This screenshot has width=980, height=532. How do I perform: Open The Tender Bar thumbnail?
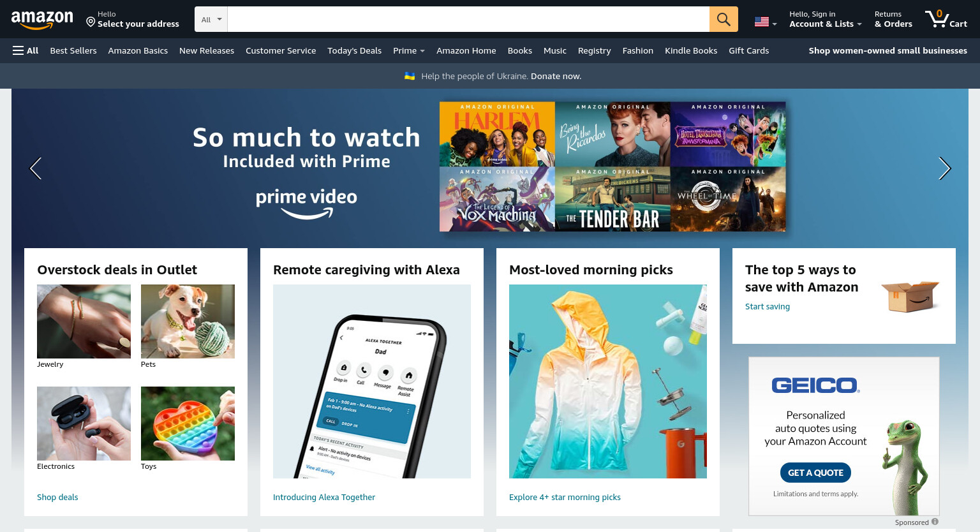[612, 199]
